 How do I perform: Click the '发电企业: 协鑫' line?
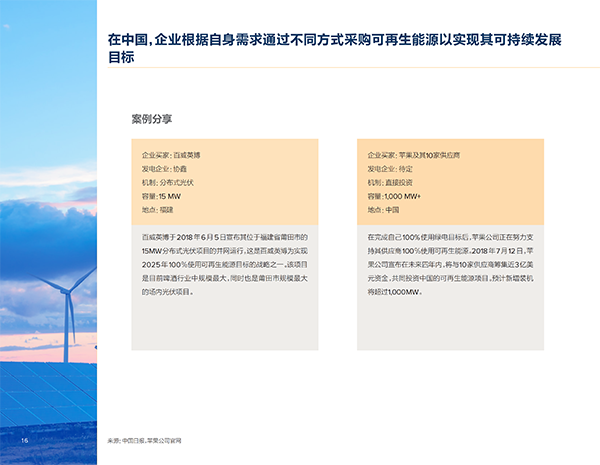[x=164, y=169]
